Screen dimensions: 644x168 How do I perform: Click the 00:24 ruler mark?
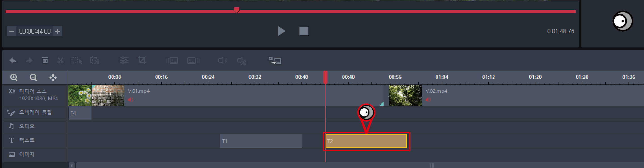coord(208,77)
